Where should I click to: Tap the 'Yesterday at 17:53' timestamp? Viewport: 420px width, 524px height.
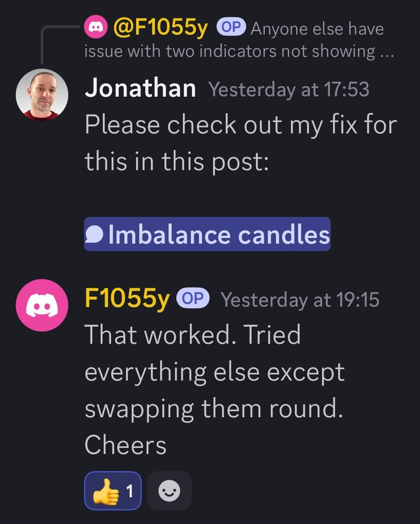(289, 90)
